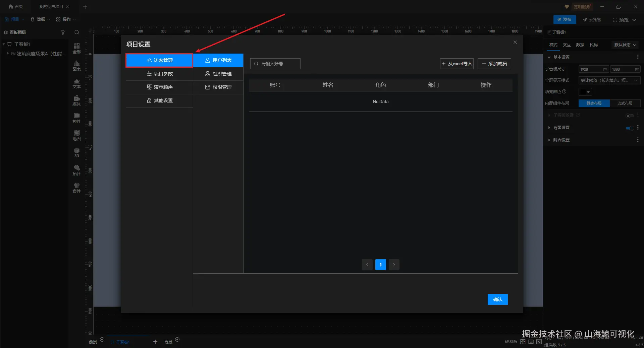Open the 媒体 media components category
This screenshot has width=644, height=348.
click(77, 100)
